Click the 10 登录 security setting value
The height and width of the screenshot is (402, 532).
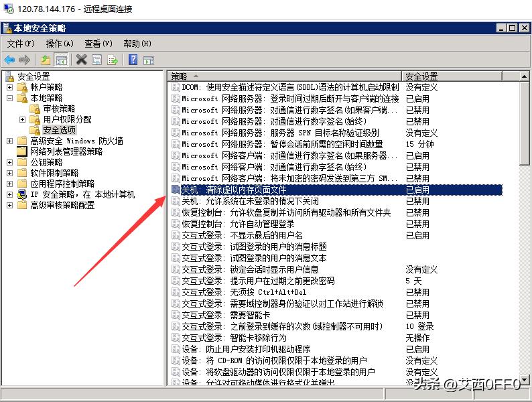pos(419,326)
